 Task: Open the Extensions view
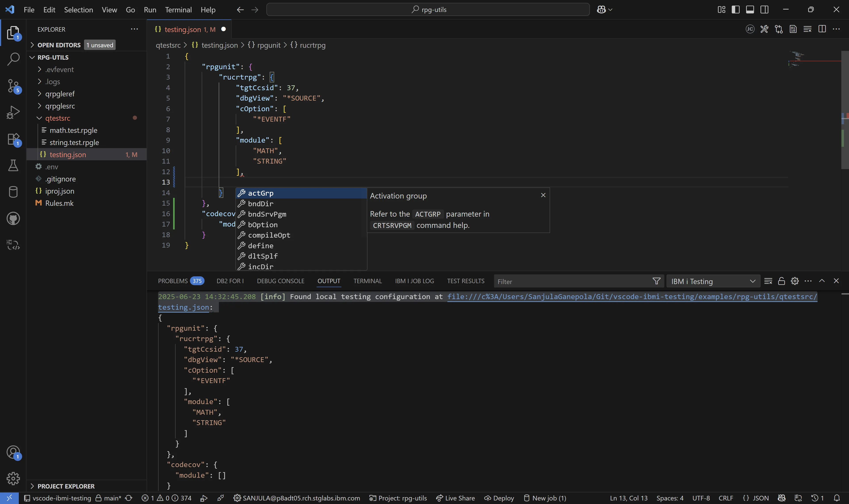pos(13,139)
